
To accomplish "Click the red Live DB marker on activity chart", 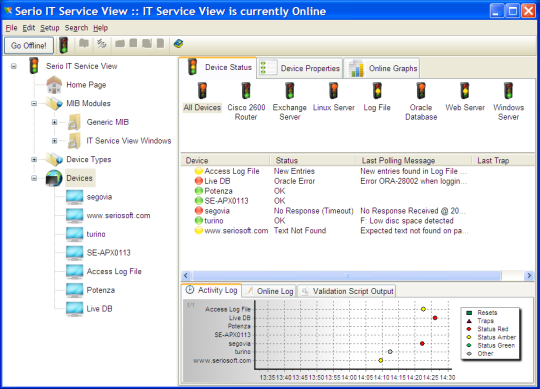I will (x=435, y=318).
